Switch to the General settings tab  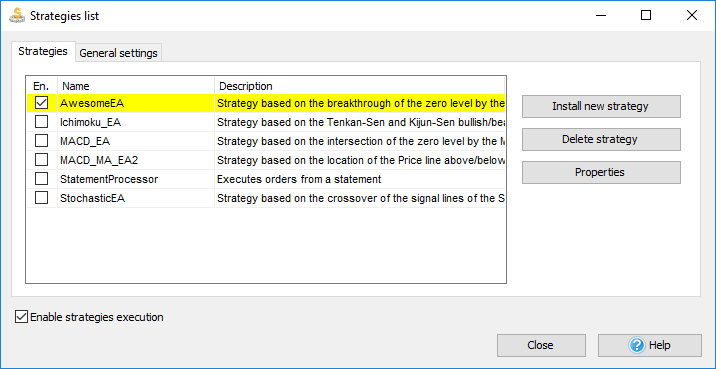118,53
